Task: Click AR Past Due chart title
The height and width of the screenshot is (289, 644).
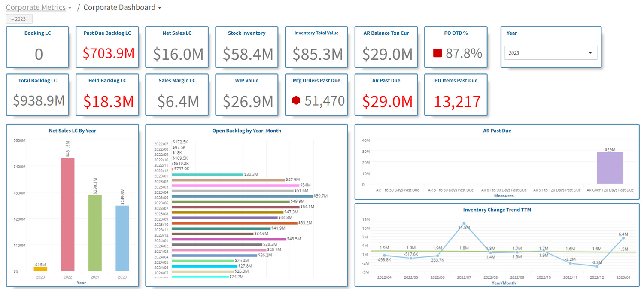Action: click(x=497, y=131)
